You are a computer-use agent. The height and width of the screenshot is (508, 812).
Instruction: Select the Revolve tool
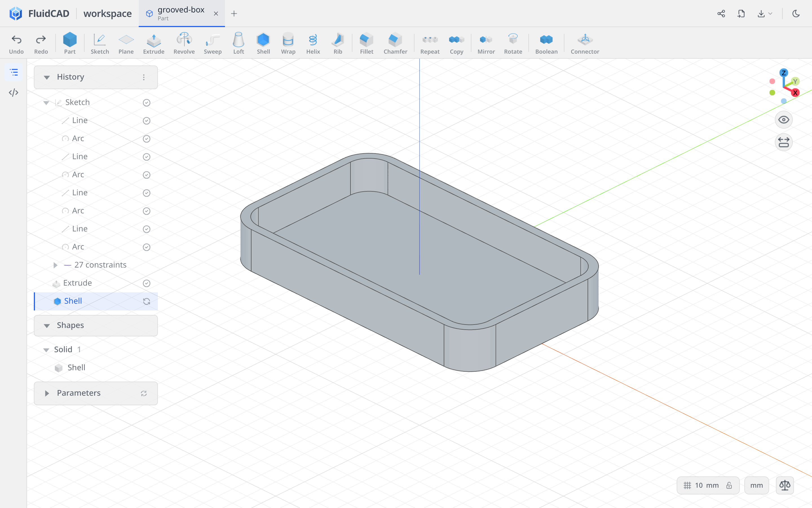(x=184, y=43)
